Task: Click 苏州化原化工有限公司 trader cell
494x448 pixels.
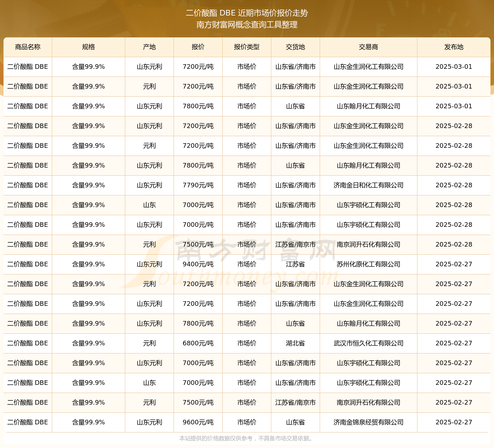Action: coord(368,264)
